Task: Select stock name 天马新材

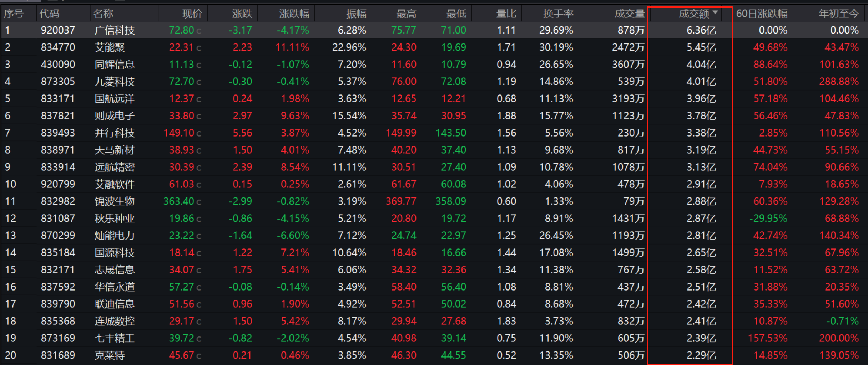Action: pos(115,150)
